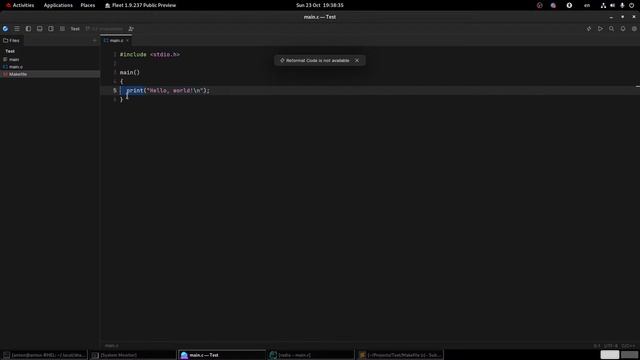Click line number 5 in the gutter
The height and width of the screenshot is (360, 640).
click(x=115, y=90)
